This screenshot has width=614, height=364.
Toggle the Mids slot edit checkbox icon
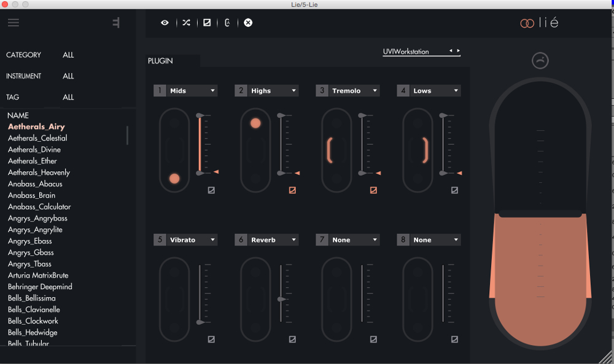(211, 190)
